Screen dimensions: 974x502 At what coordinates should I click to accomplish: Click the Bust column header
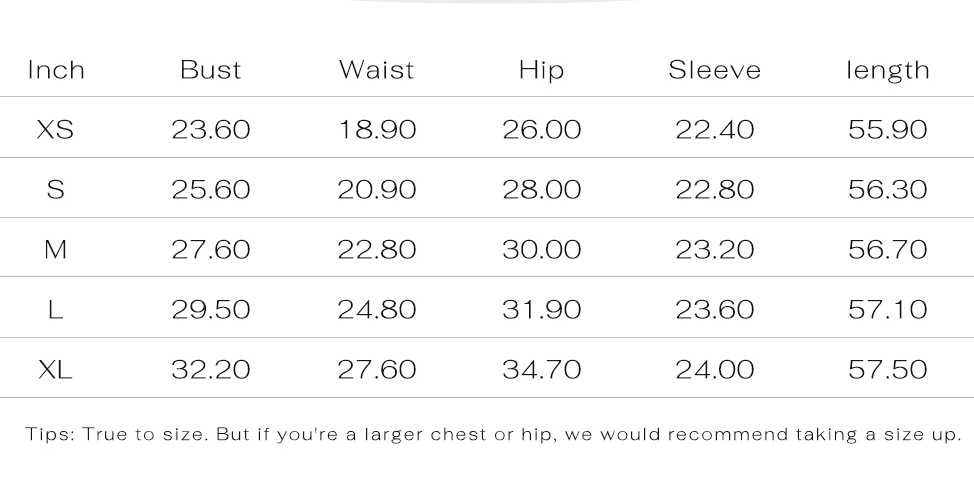click(x=210, y=70)
